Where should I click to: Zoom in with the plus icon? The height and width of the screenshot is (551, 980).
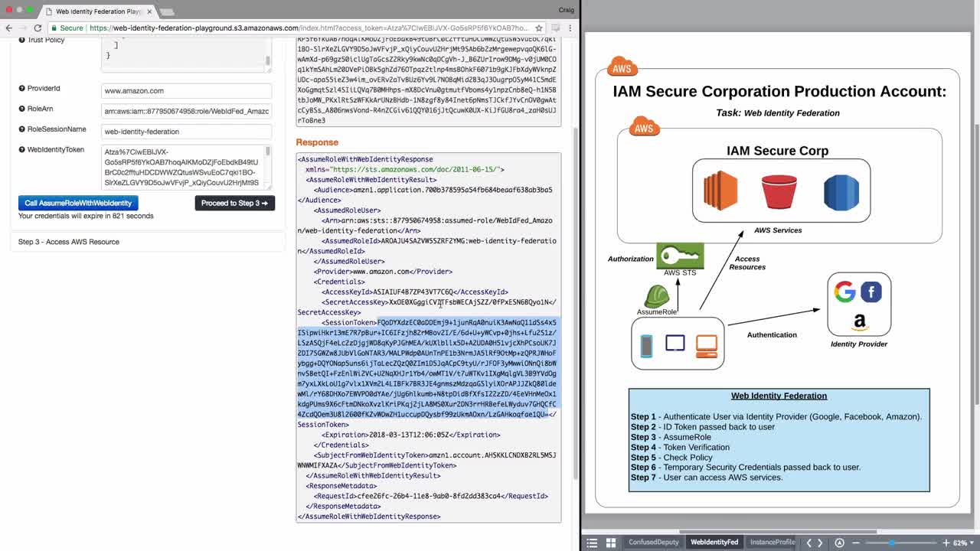[946, 543]
